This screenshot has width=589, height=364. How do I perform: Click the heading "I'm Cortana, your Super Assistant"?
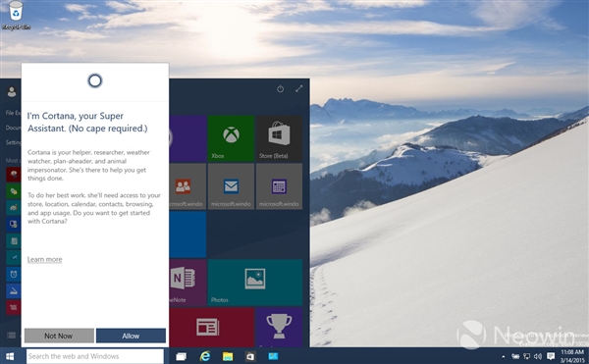[x=87, y=122]
